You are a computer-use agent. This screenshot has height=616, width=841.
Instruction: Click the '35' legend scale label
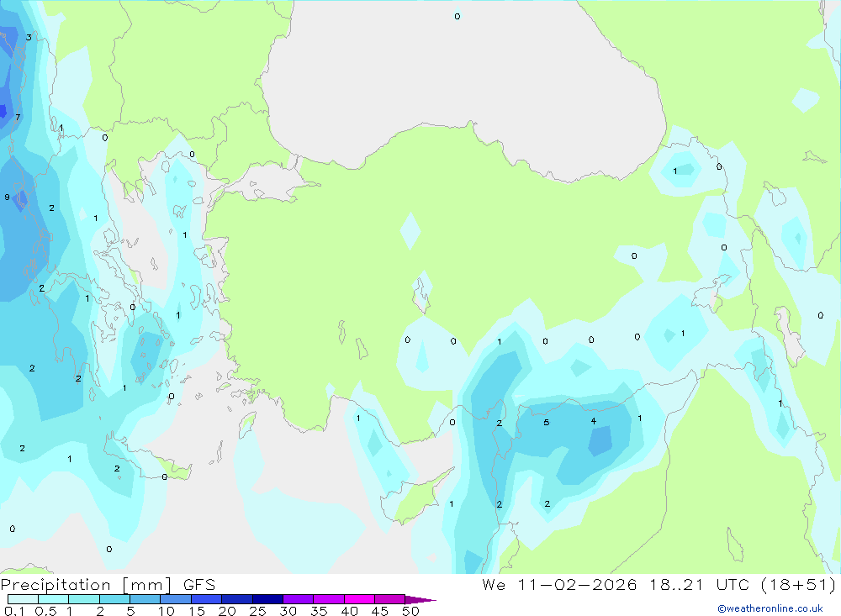[319, 611]
